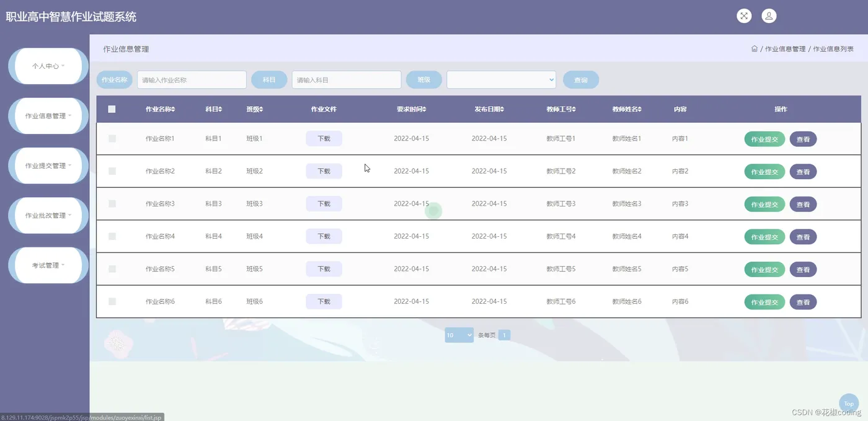The height and width of the screenshot is (421, 868).
Task: Click 作业提交 for 作业名称4
Action: tap(764, 237)
